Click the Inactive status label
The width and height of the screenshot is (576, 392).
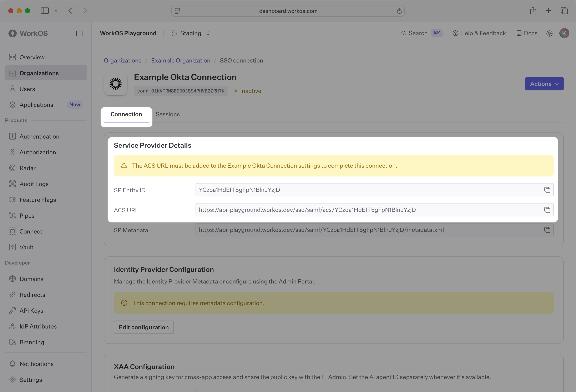click(x=248, y=91)
